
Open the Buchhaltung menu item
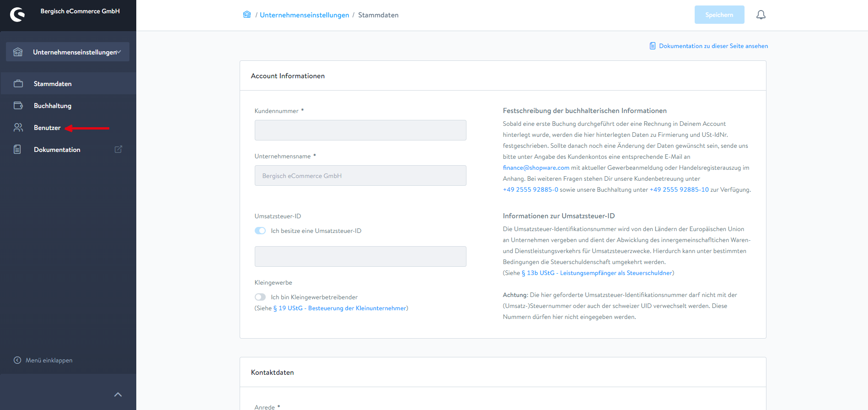(53, 106)
